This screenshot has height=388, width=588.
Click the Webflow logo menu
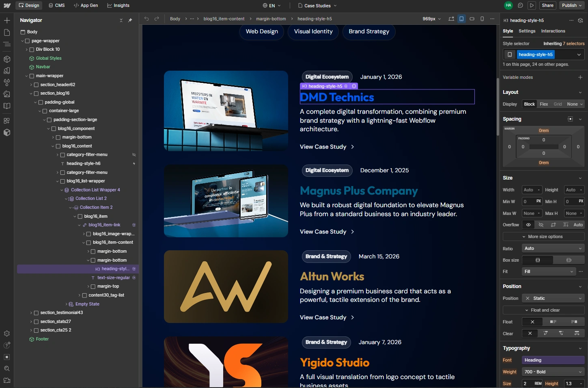pyautogui.click(x=7, y=6)
